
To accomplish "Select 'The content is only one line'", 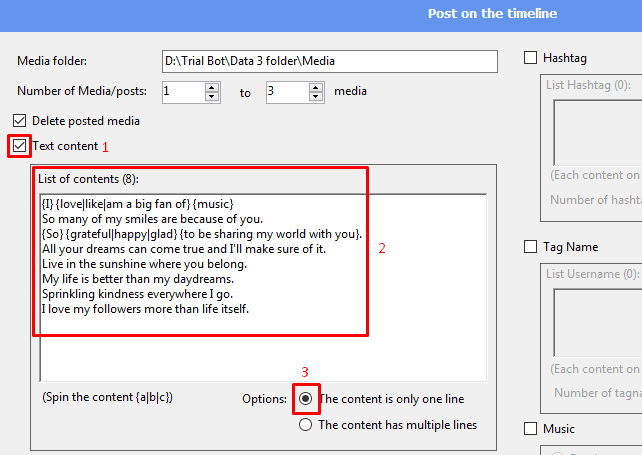I will (x=306, y=399).
